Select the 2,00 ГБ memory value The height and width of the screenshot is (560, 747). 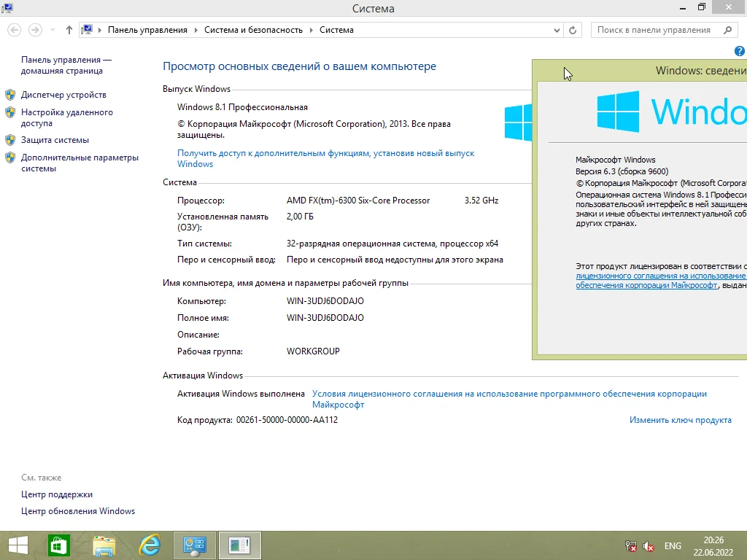click(x=300, y=217)
